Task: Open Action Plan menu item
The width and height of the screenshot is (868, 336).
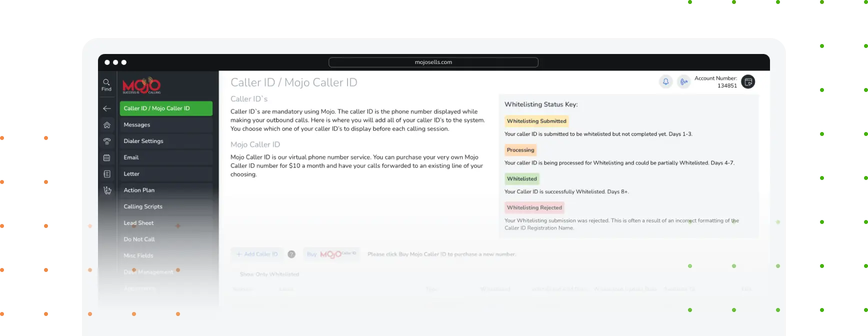Action: (166, 190)
